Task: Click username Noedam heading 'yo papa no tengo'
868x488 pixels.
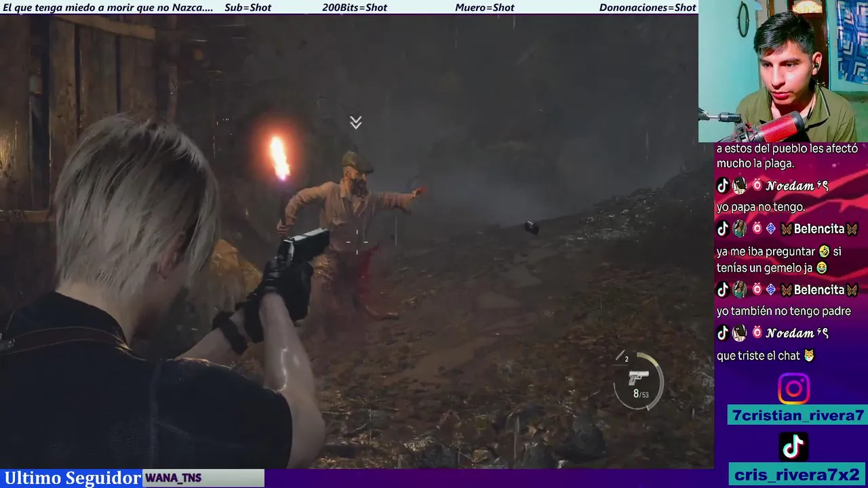Action: click(x=797, y=185)
